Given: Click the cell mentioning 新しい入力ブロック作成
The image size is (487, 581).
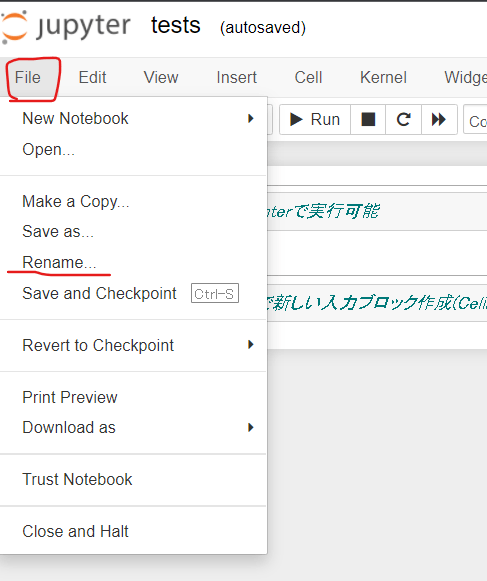Looking at the screenshot, I should 377,303.
